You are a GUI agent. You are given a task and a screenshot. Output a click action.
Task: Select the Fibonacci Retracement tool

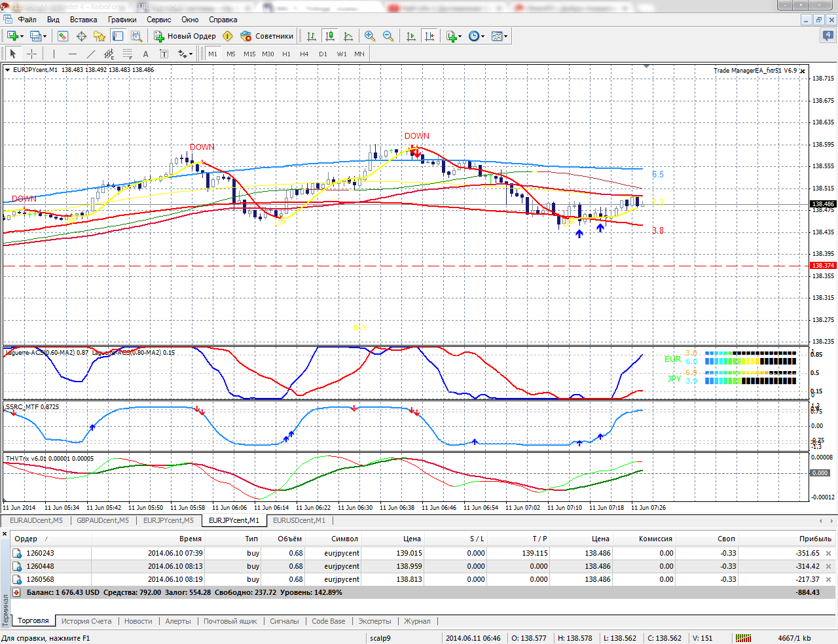127,54
